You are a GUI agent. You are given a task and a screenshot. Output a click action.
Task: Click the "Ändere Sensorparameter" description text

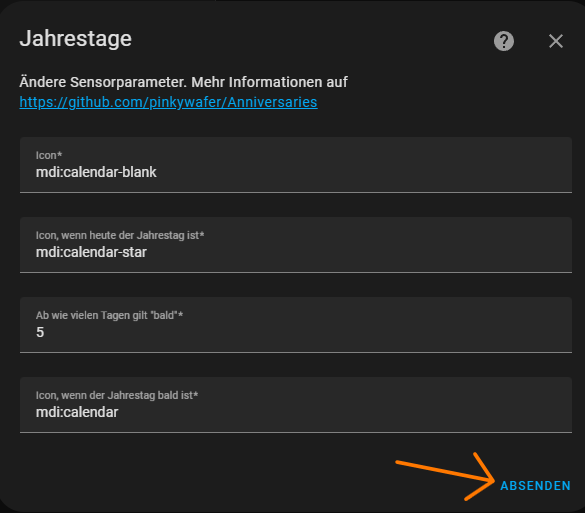(103, 82)
